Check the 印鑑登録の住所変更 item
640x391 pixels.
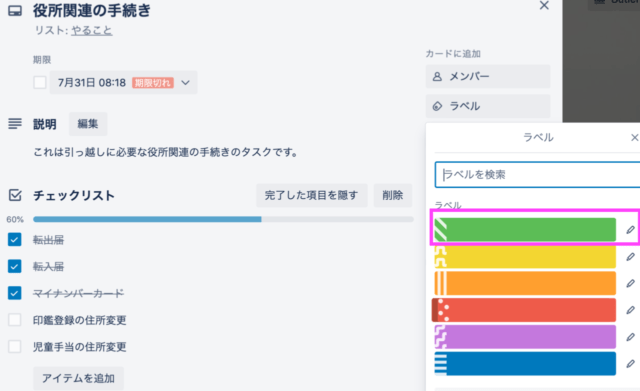coord(14,320)
